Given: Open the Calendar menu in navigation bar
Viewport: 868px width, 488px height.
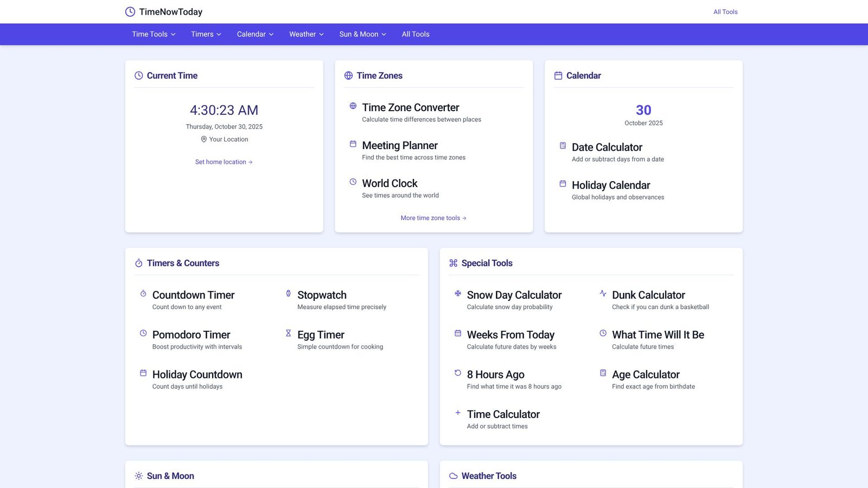Looking at the screenshot, I should point(255,34).
